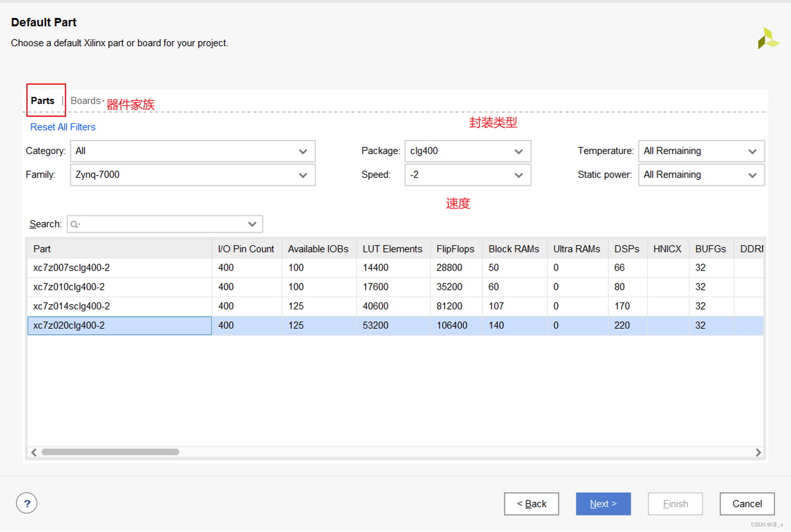This screenshot has height=532, width=791.
Task: Open the Family dropdown showing Zynq-7000
Action: [193, 175]
